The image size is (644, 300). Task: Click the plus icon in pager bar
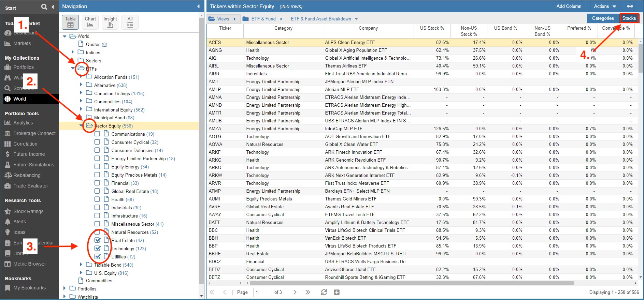click(x=337, y=292)
